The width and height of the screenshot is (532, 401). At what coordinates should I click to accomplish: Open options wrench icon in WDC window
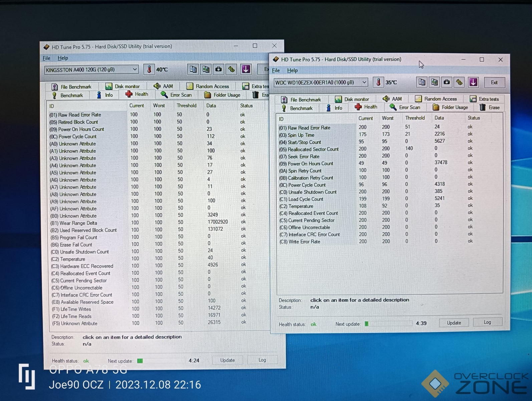[x=460, y=82]
